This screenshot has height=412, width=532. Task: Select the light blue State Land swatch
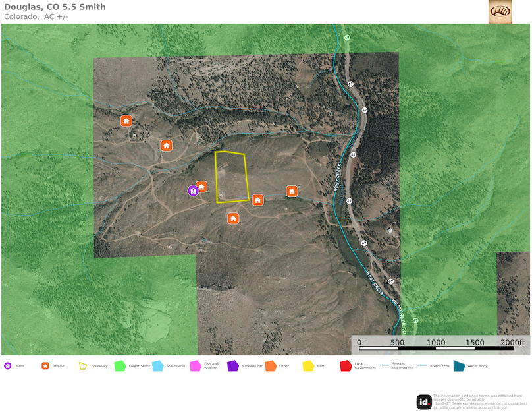(x=158, y=366)
